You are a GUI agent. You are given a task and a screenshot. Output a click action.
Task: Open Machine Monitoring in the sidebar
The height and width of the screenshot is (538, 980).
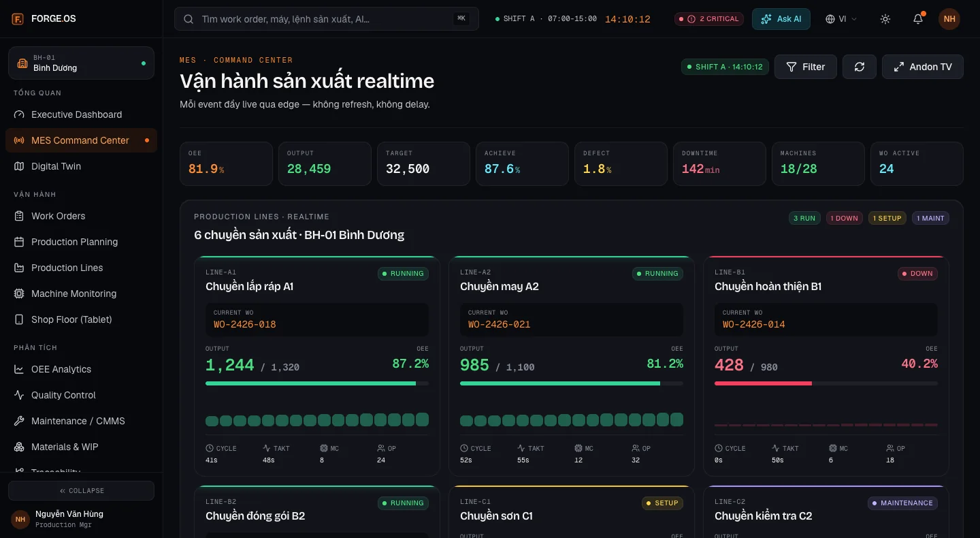pyautogui.click(x=81, y=294)
